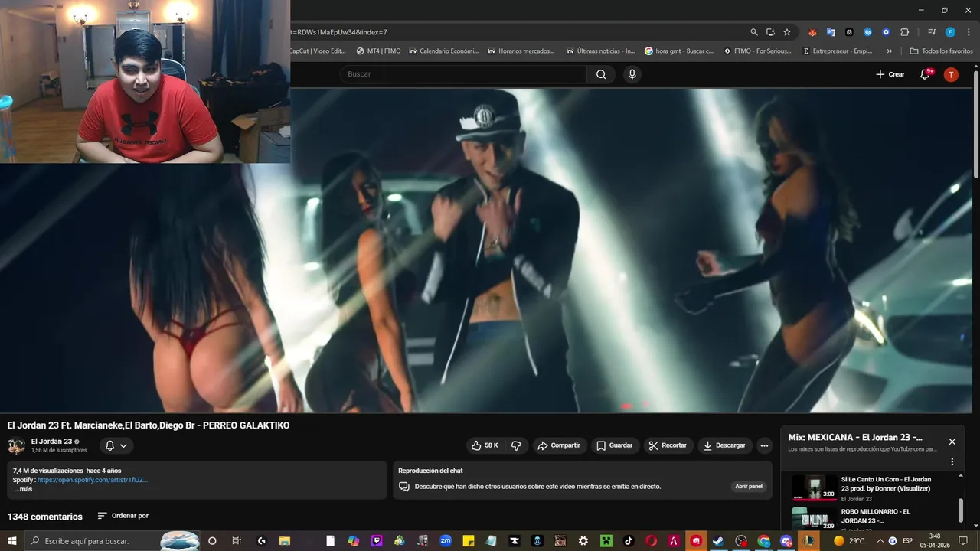Screen dimensions: 980x551
Task: Start voice search with the microphone icon
Action: click(632, 74)
